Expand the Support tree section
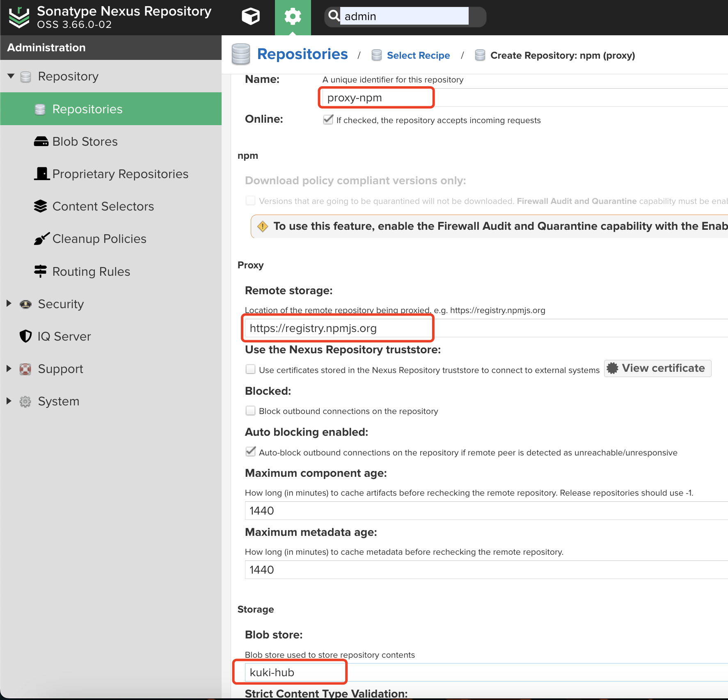 tap(9, 368)
